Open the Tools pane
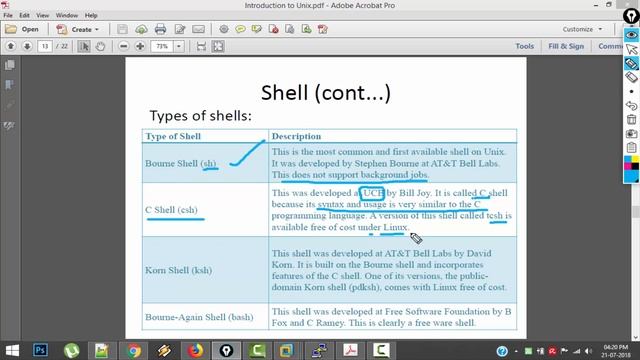 [x=524, y=46]
